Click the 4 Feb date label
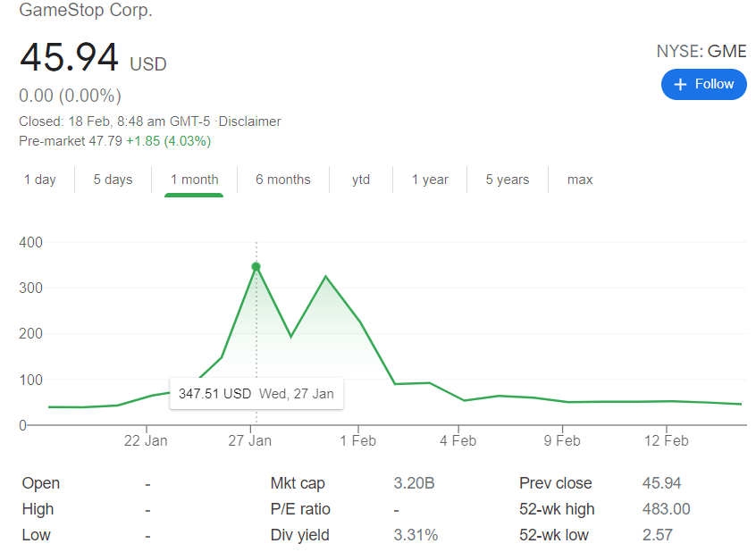 click(x=458, y=440)
